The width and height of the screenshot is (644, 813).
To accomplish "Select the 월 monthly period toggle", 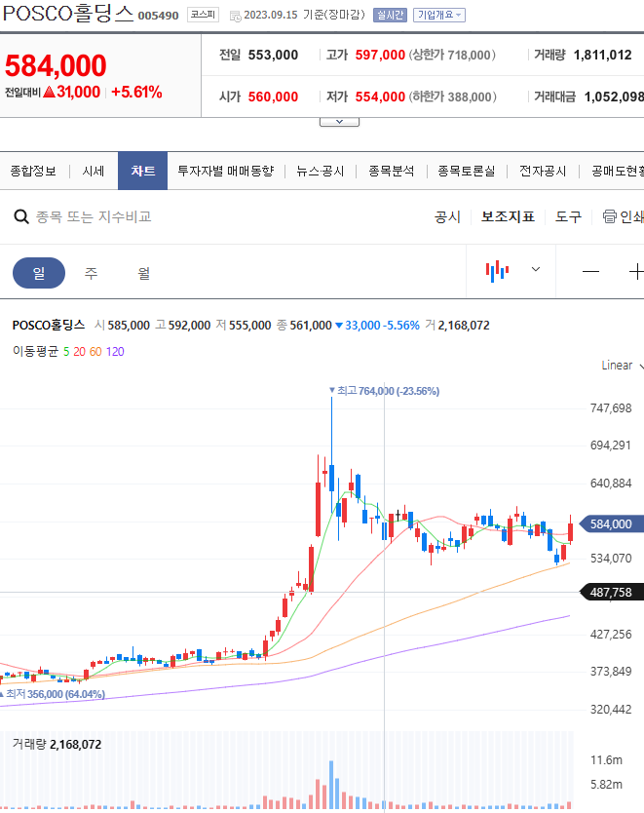I will (x=144, y=273).
